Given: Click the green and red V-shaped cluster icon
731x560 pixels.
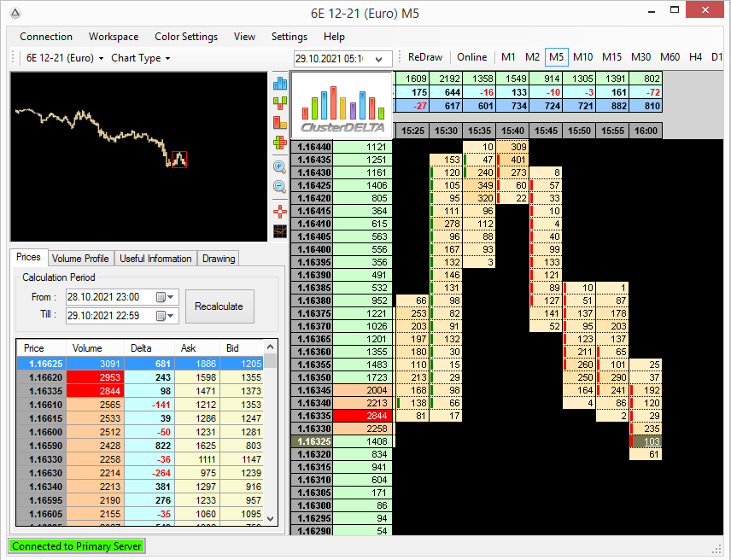Looking at the screenshot, I should coord(279,102).
